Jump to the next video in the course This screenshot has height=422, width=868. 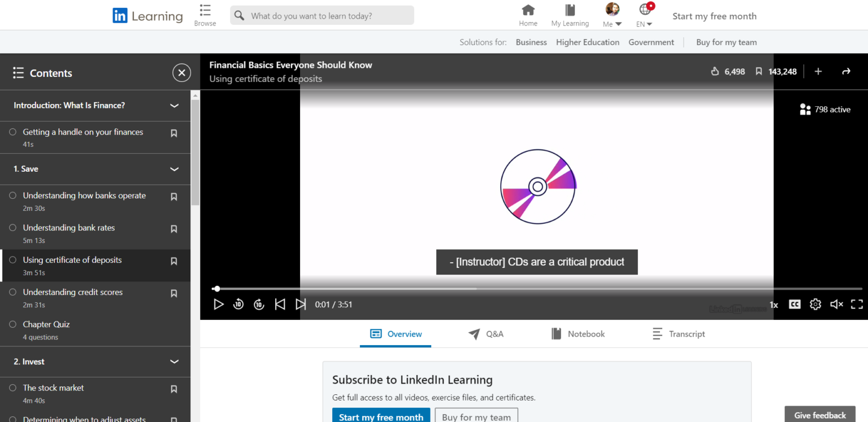tap(301, 304)
